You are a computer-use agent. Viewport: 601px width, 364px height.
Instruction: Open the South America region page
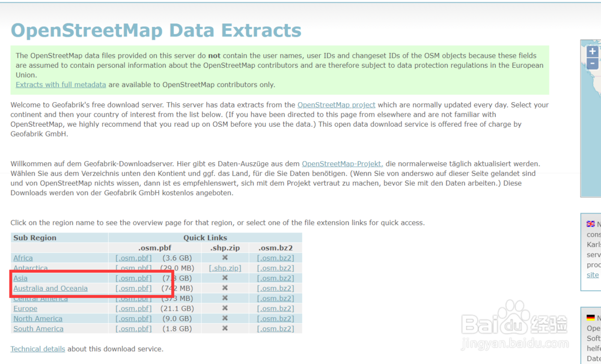click(x=38, y=329)
